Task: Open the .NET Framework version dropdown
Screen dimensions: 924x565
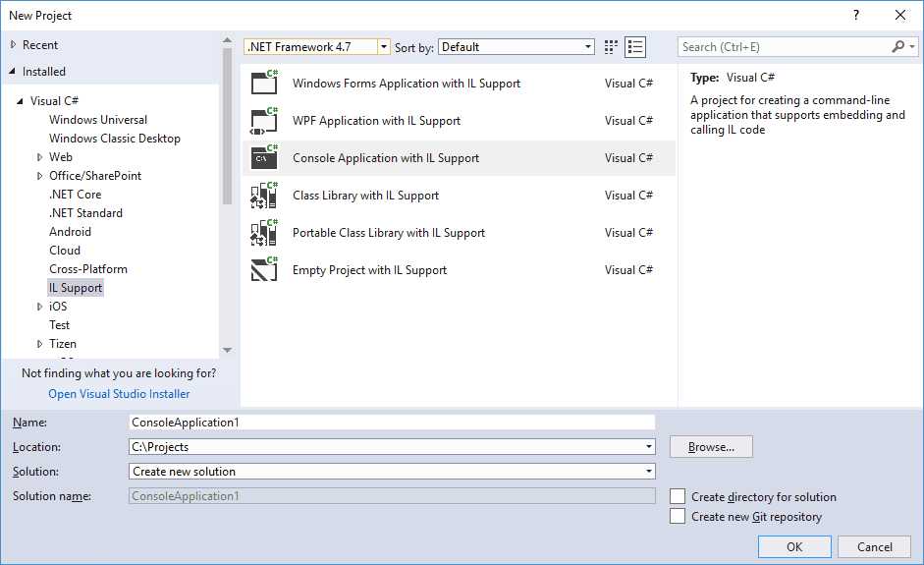Action: 384,47
